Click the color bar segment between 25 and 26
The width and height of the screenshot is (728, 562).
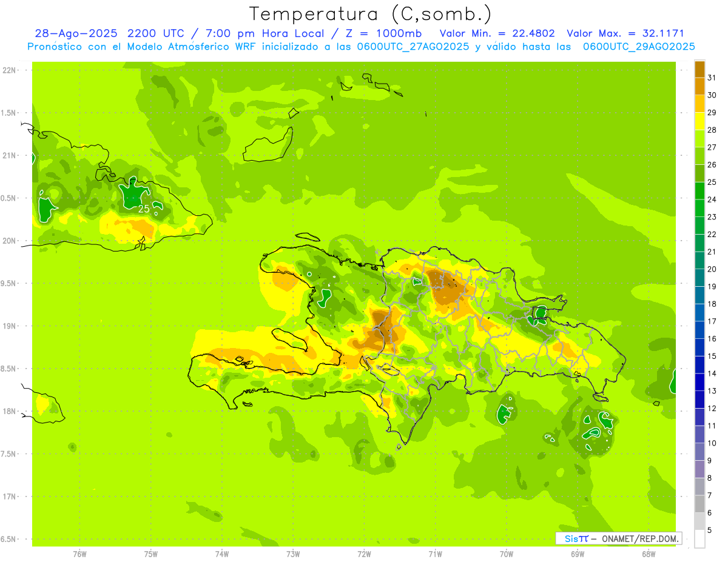tap(699, 173)
